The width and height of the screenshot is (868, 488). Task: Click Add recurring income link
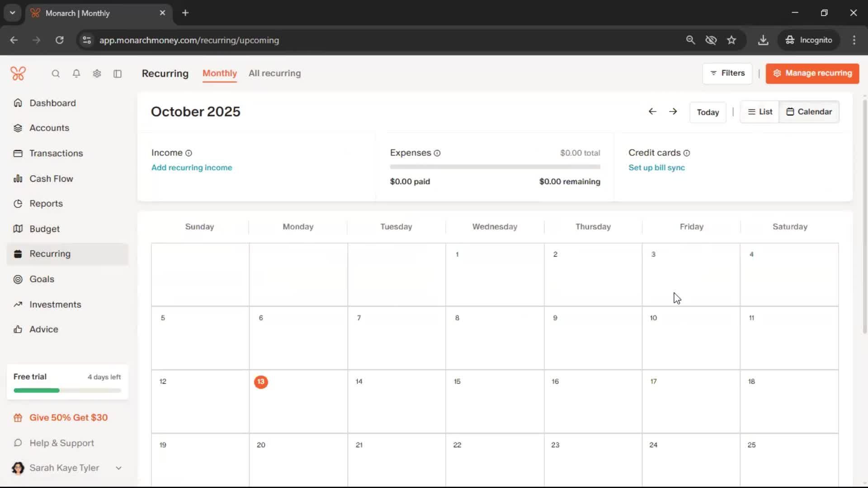point(192,168)
